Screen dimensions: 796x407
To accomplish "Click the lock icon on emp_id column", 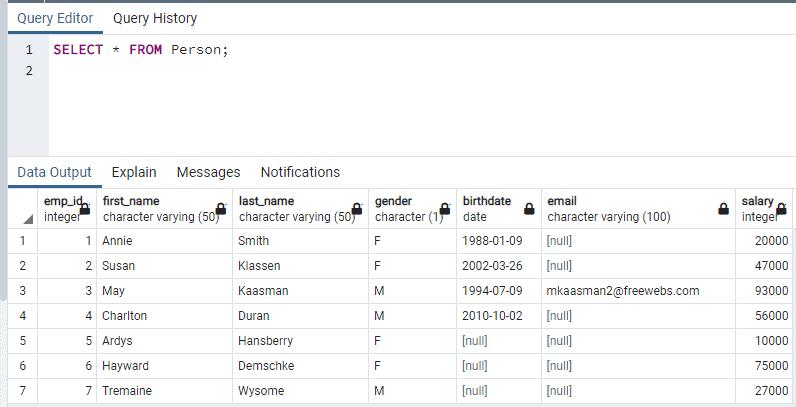I will (85, 209).
